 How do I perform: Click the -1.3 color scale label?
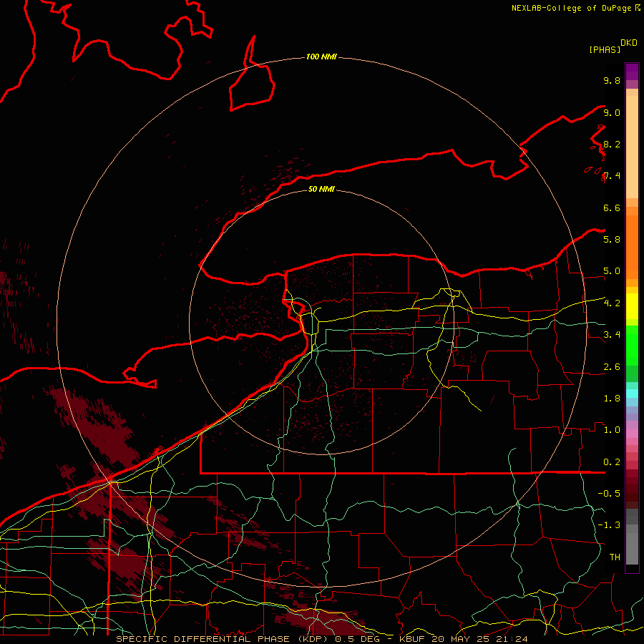[609, 525]
